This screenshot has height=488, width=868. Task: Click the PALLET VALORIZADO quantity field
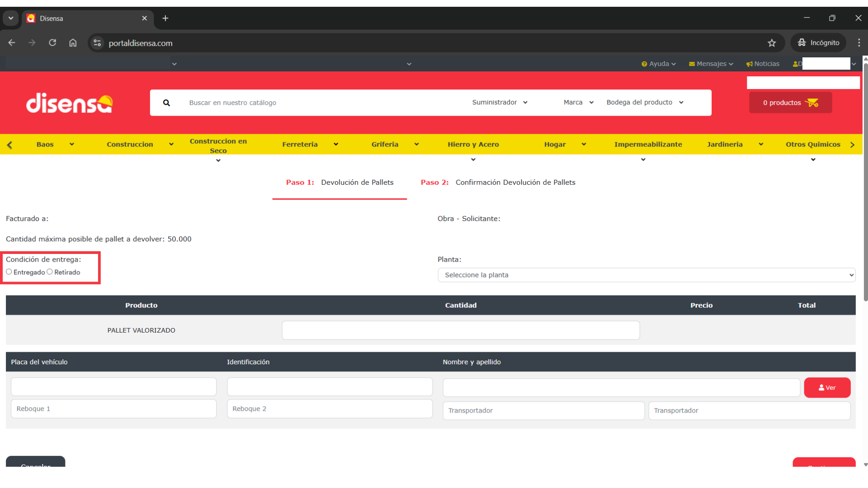[x=460, y=330]
